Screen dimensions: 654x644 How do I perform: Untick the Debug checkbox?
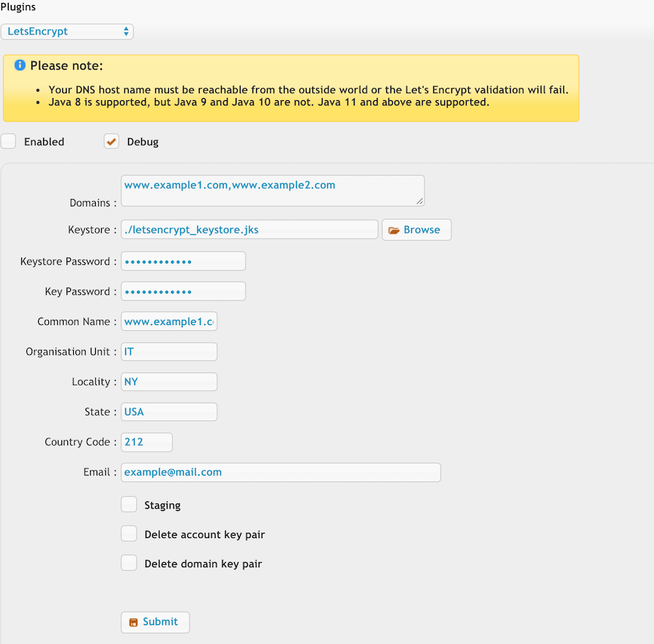point(111,141)
